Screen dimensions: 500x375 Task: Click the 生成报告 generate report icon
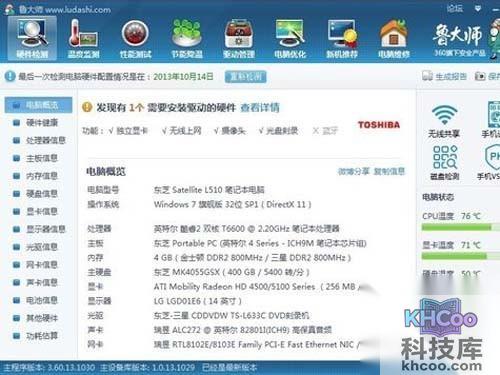427,76
